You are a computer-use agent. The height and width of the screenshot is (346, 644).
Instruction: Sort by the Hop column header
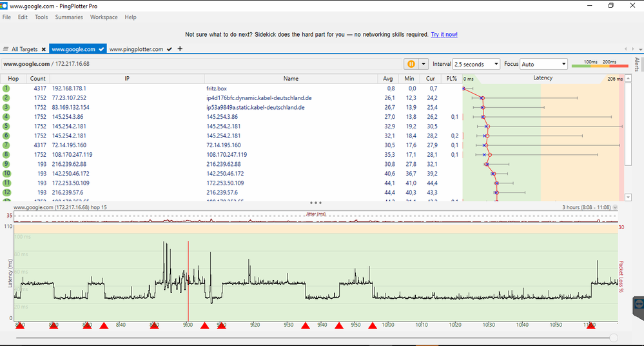13,79
